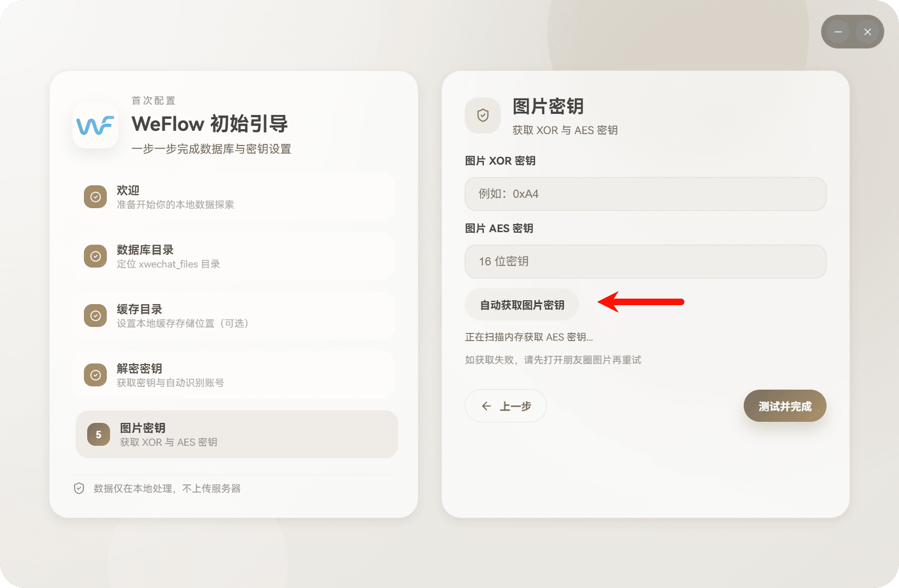Click the 16 位密钥 AES input field

coord(645,262)
